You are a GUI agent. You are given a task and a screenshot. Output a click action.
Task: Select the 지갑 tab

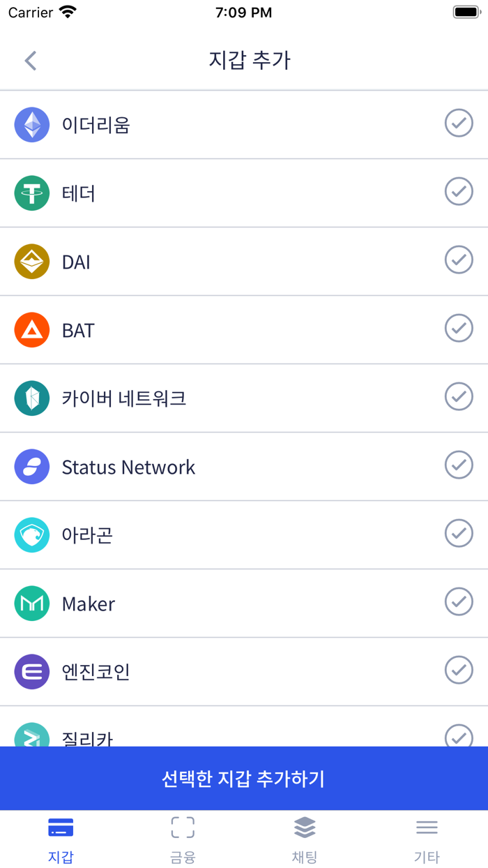pyautogui.click(x=61, y=839)
